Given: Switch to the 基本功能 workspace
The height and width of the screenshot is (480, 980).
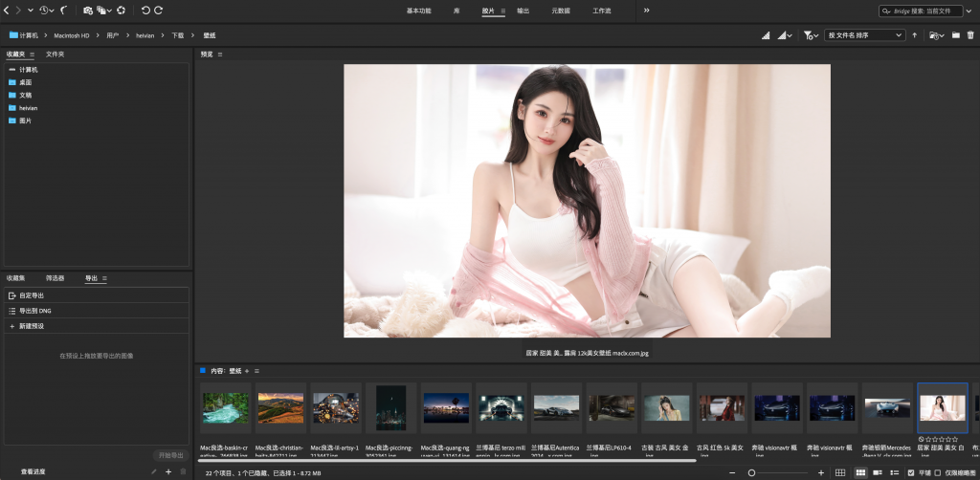Looking at the screenshot, I should click(419, 11).
